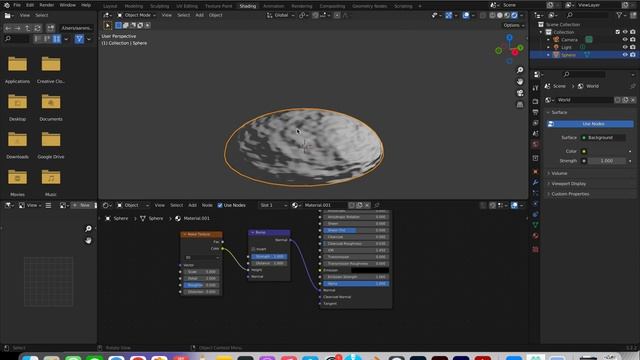The width and height of the screenshot is (640, 360).
Task: Unlink Material.001 with the X icon
Action: (367, 205)
